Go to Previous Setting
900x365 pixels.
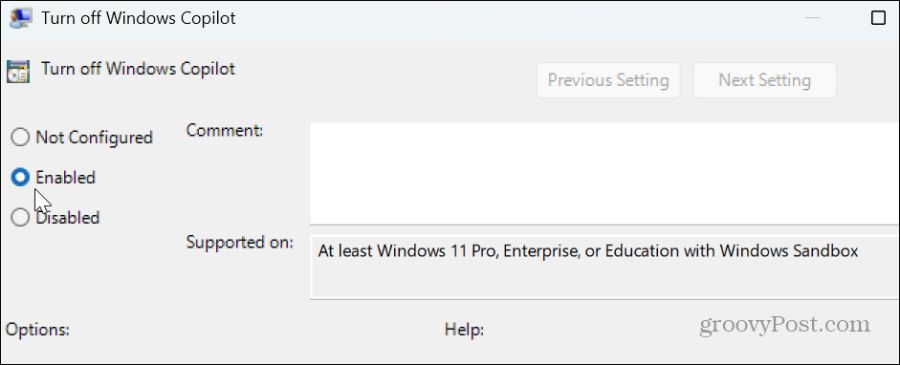coord(608,80)
